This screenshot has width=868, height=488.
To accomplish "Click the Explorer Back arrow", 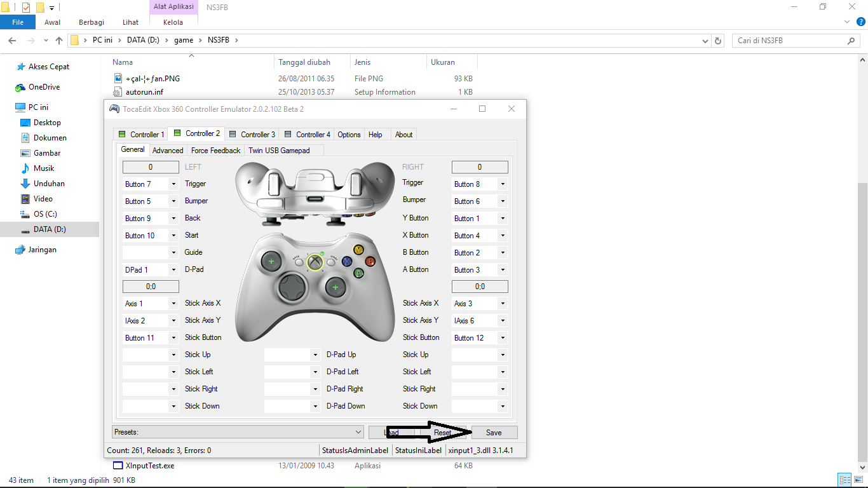I will click(12, 41).
